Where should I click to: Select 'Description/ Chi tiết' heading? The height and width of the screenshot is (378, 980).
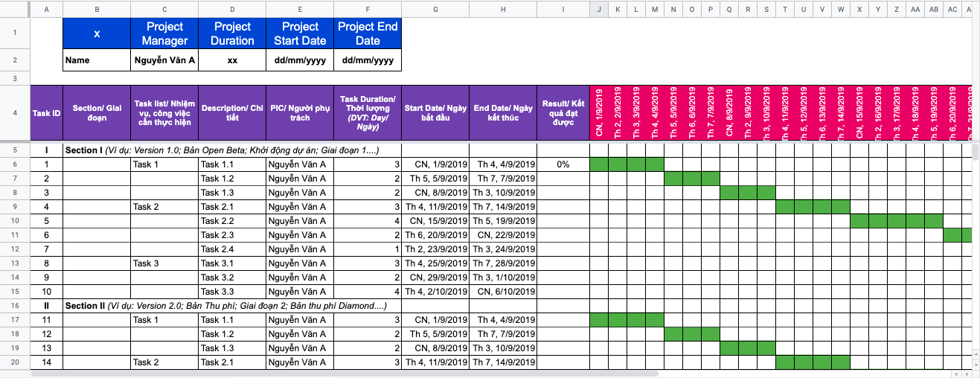pyautogui.click(x=232, y=113)
